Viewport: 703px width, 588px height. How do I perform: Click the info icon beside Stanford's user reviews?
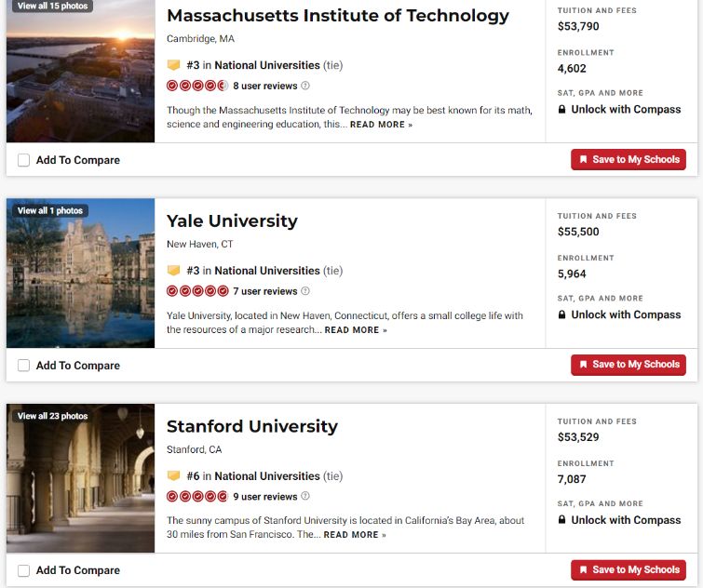coord(305,497)
